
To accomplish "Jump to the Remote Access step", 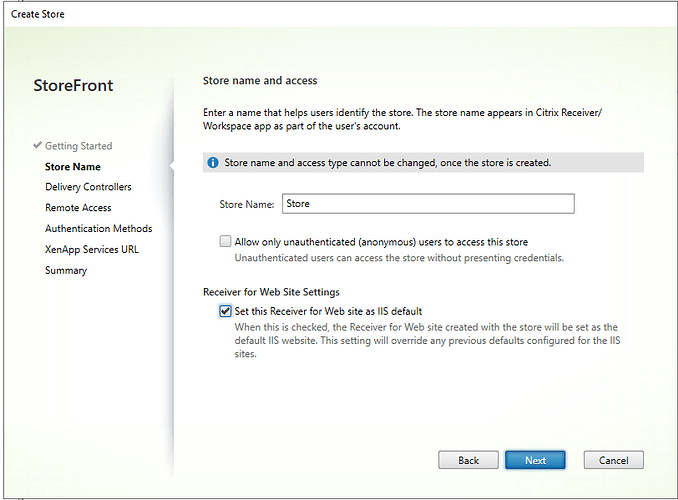I will tap(78, 208).
